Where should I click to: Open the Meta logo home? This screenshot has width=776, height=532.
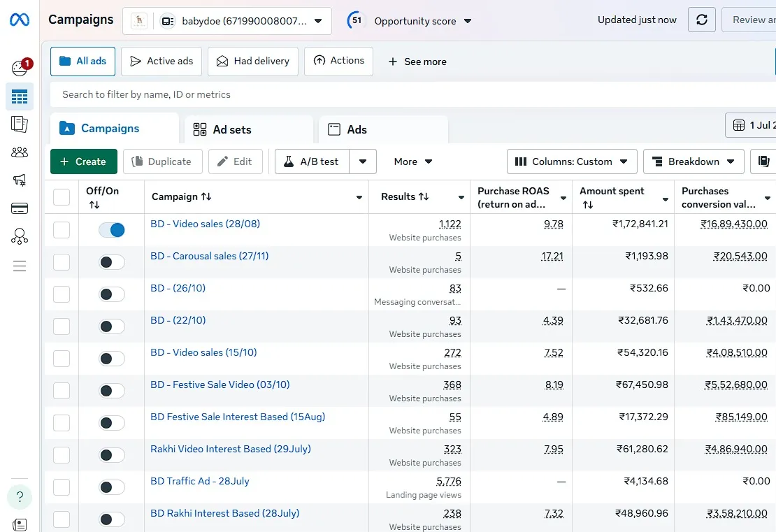coord(20,20)
